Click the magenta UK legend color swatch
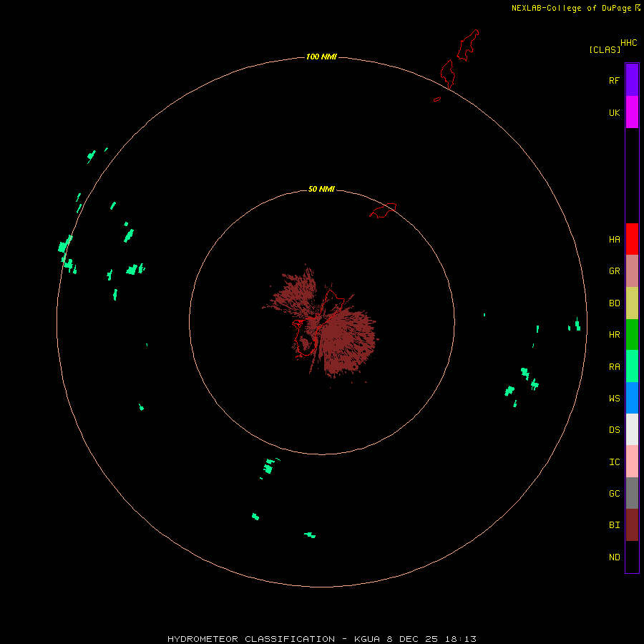 (632, 112)
